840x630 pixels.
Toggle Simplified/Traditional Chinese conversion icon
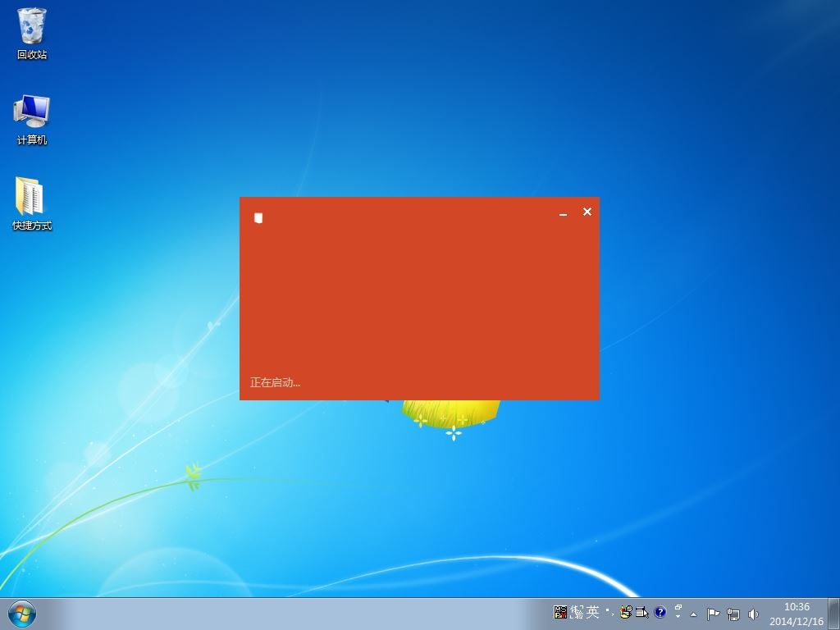tap(577, 612)
